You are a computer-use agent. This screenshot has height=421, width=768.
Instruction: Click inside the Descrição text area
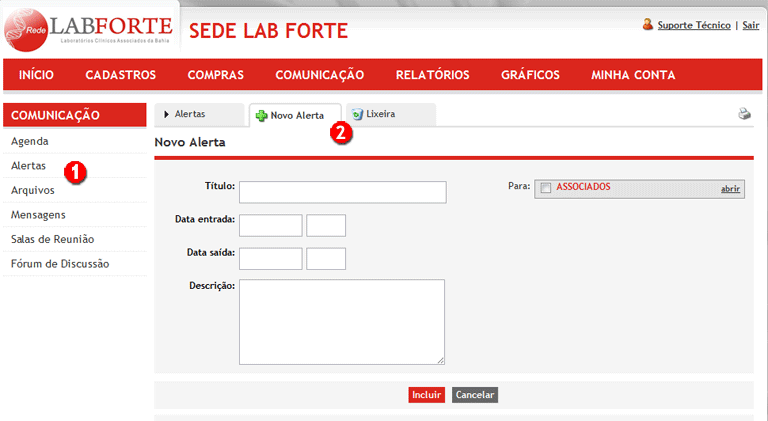tap(342, 321)
